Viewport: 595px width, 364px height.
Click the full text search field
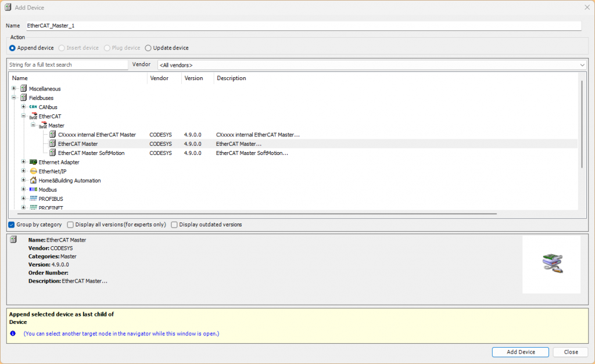coord(67,65)
